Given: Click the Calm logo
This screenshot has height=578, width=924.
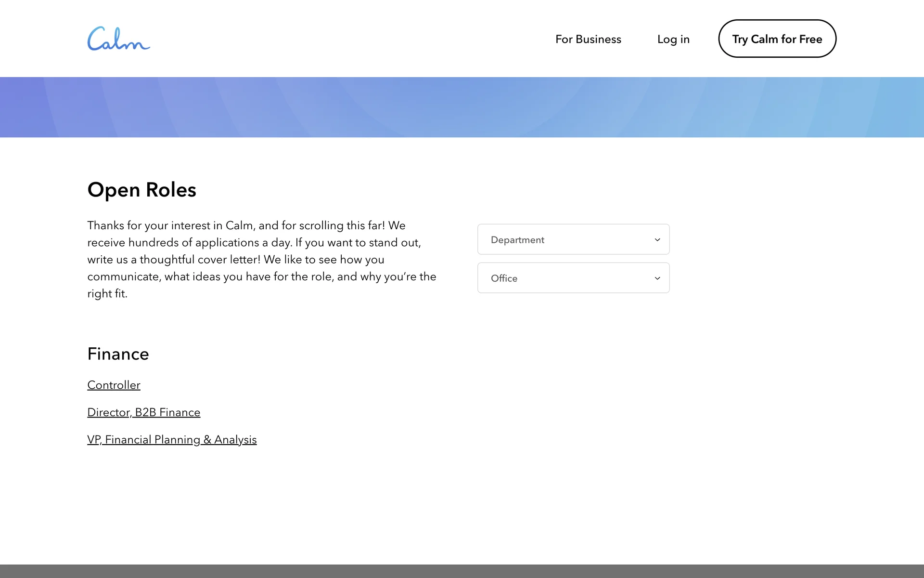Looking at the screenshot, I should tap(118, 39).
